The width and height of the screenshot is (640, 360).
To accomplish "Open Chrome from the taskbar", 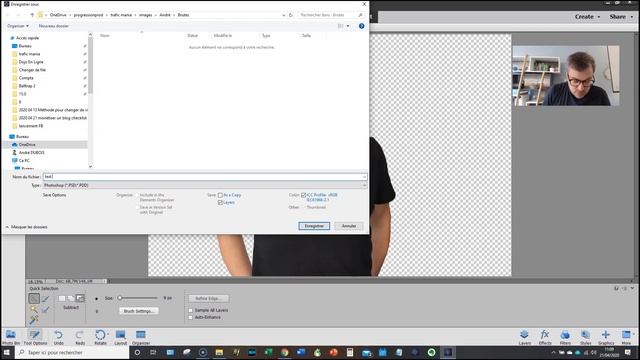I will point(284,352).
